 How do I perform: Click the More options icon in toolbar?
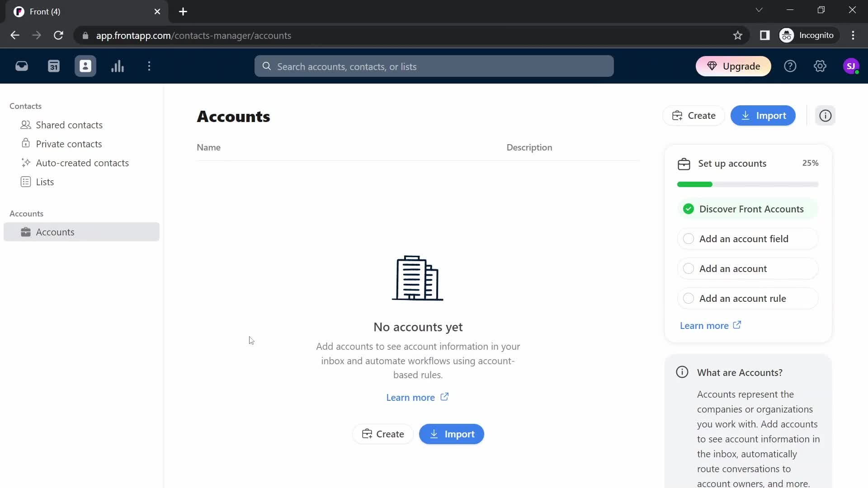tap(150, 66)
